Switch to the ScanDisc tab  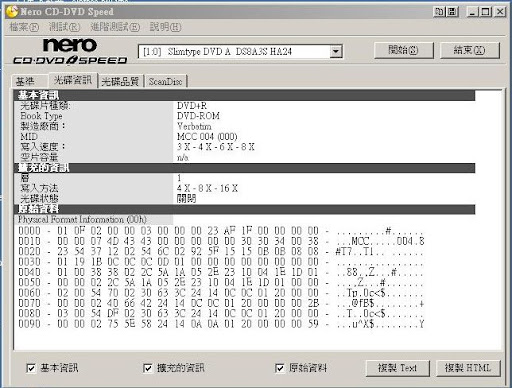(165, 81)
